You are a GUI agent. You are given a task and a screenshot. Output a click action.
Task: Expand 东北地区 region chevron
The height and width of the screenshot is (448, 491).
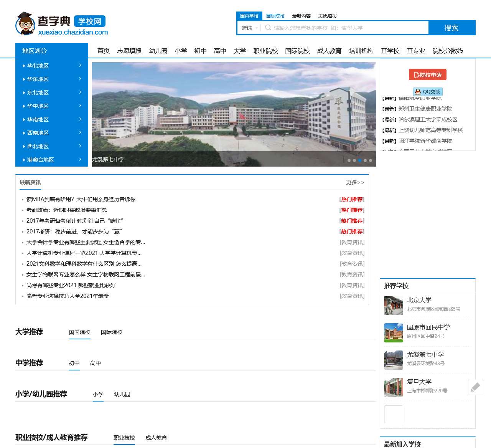[80, 92]
